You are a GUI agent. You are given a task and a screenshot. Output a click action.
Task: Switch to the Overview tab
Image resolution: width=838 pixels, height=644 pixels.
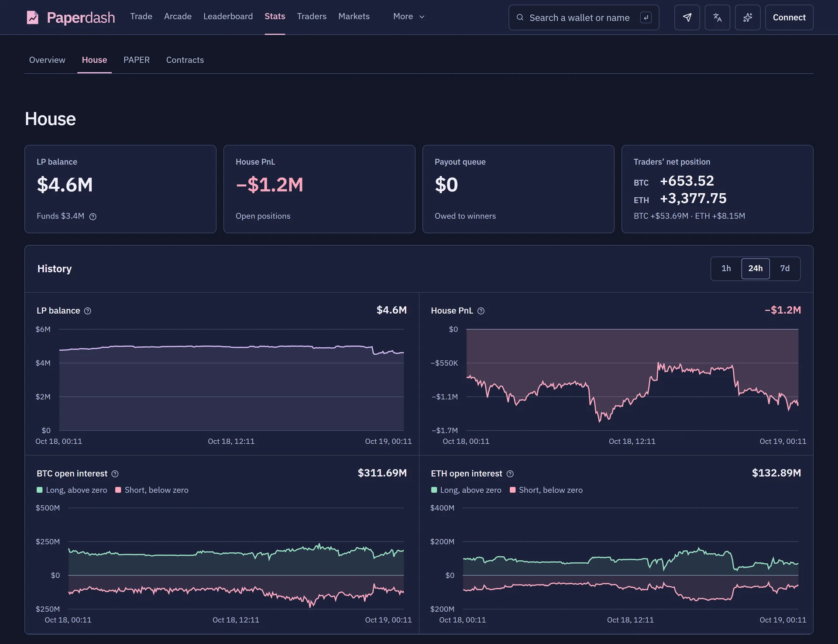pyautogui.click(x=47, y=60)
